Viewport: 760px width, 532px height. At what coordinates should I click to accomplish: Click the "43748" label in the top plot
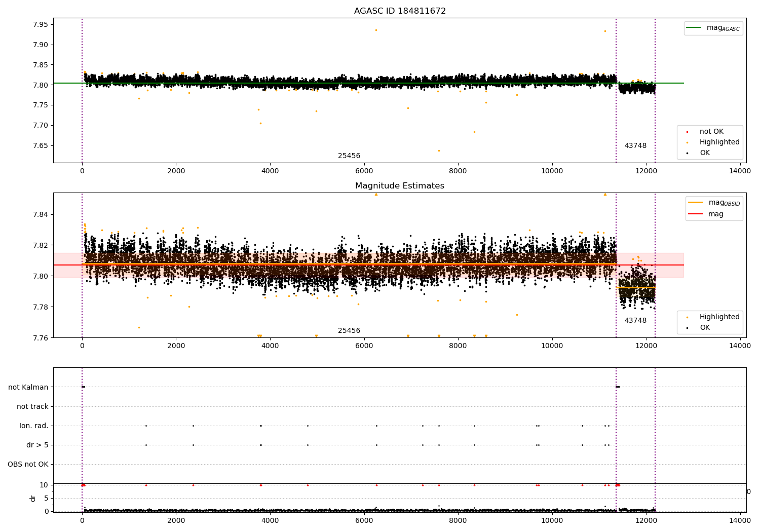coord(635,146)
